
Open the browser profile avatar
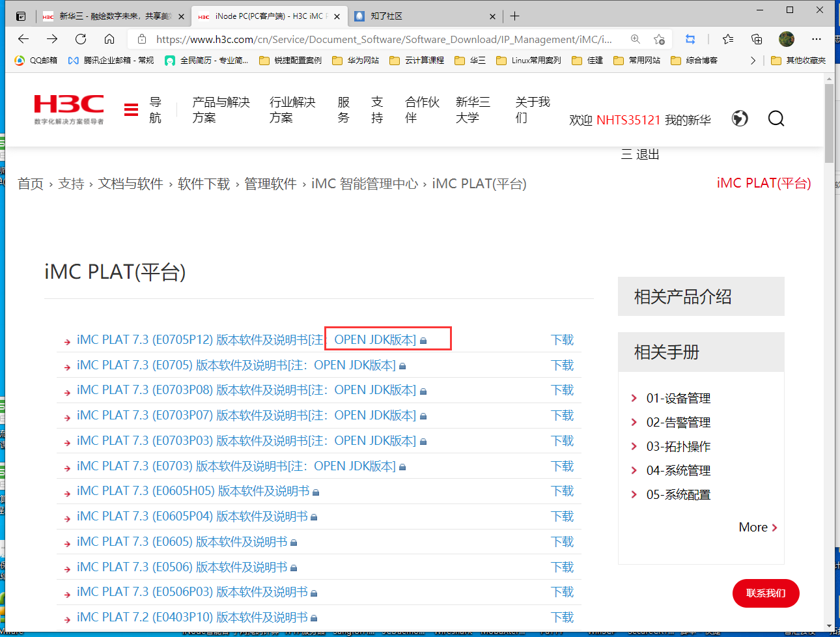click(x=787, y=39)
